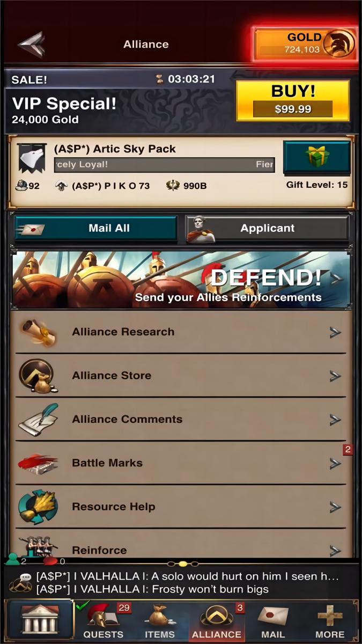The width and height of the screenshot is (362, 644).
Task: Open the Resource Help wheat icon
Action: pyautogui.click(x=38, y=507)
